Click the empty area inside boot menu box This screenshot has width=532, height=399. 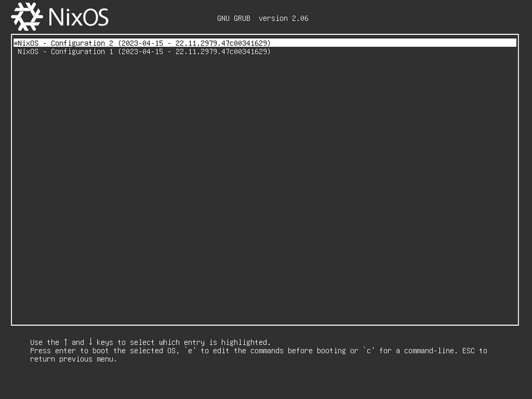(265, 188)
